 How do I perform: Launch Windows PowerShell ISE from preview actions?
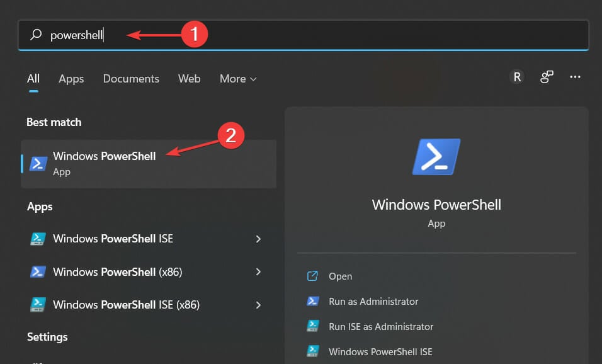click(380, 351)
